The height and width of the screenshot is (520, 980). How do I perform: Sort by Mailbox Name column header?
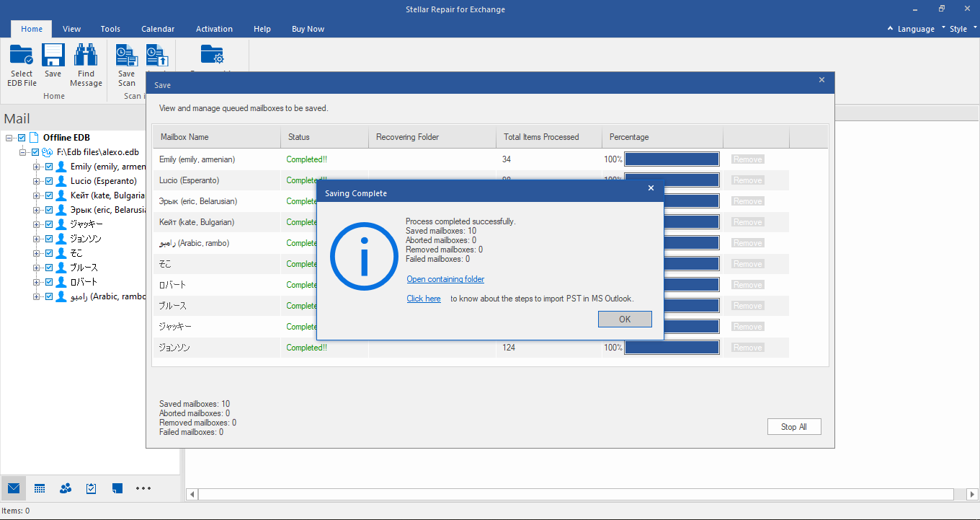(x=217, y=137)
